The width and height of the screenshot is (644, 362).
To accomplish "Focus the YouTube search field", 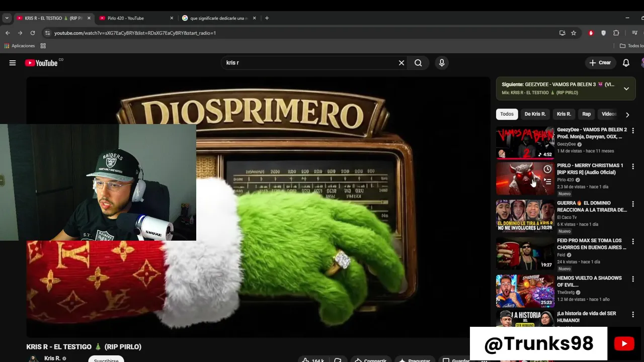I will pos(309,63).
